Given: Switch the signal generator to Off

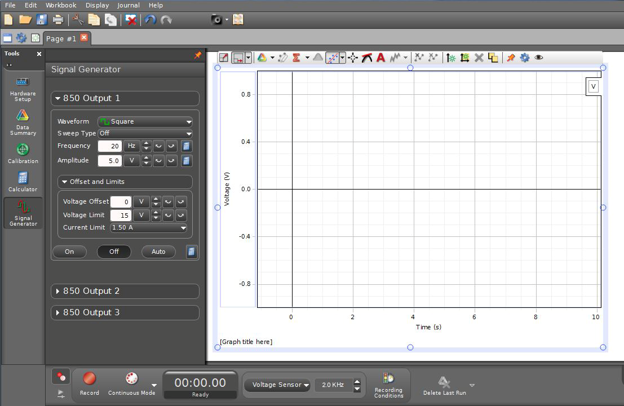Looking at the screenshot, I should pos(114,251).
